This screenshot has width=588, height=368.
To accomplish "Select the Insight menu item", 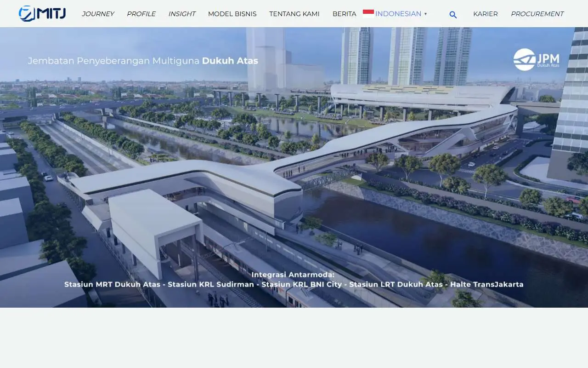I will click(x=182, y=14).
